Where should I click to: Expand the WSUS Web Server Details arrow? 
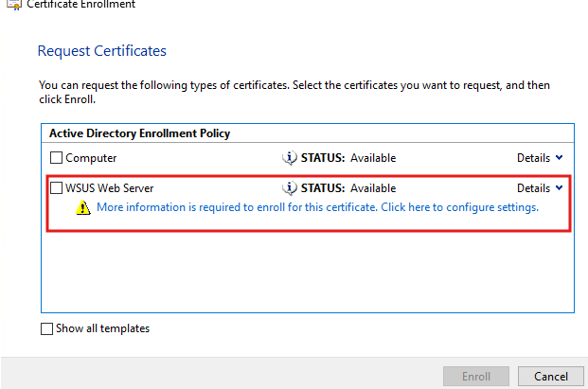559,188
